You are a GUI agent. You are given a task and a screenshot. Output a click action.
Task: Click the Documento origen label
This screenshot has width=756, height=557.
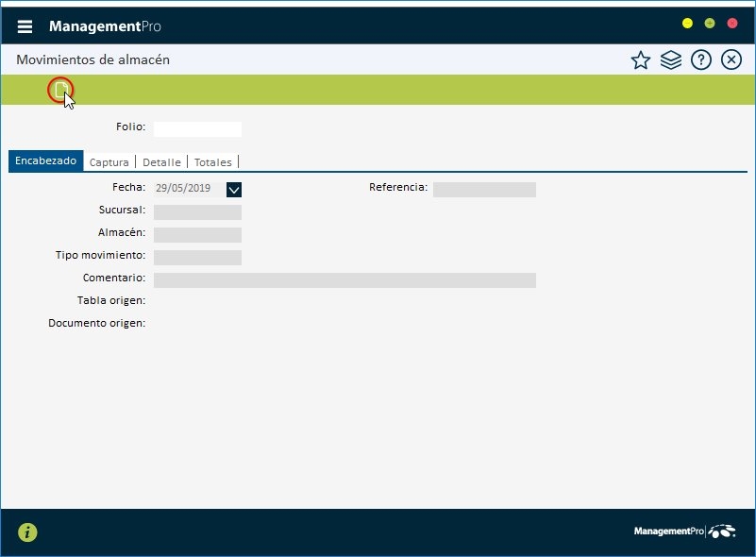[97, 323]
